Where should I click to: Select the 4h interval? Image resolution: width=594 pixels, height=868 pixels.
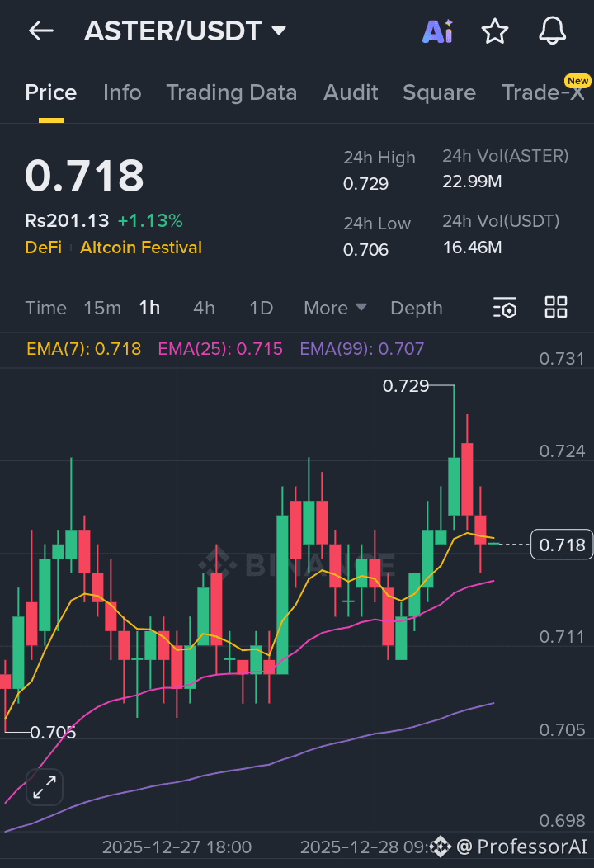coord(205,308)
